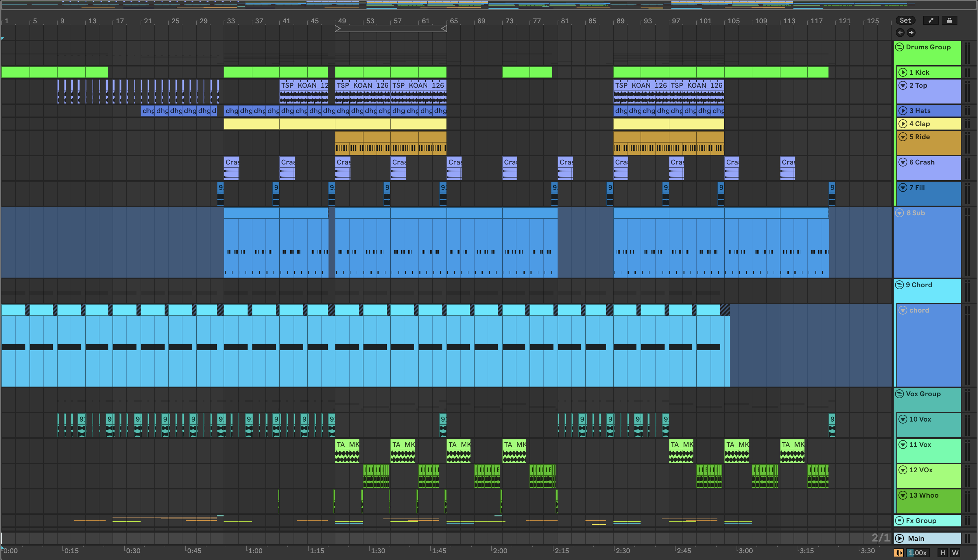Click the lock envelopes icon
978x560 pixels.
949,20
